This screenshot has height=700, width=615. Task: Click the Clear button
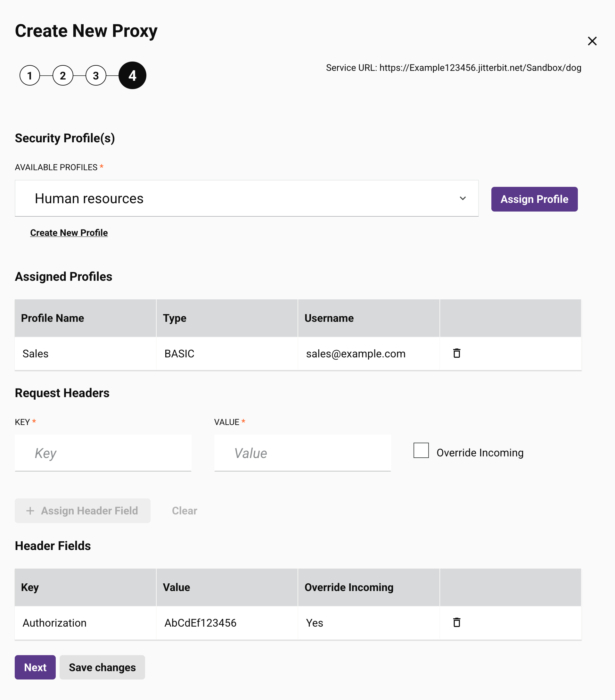[184, 511]
